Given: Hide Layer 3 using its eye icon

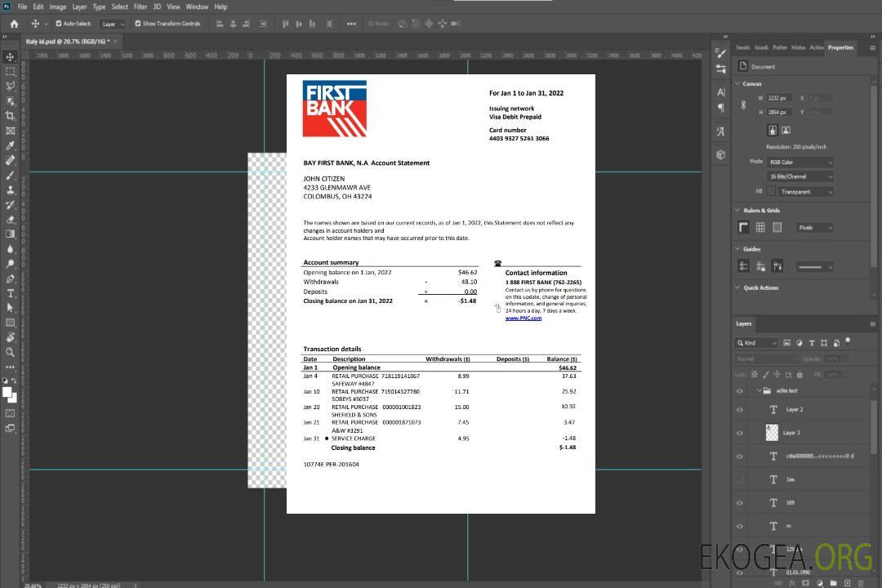Looking at the screenshot, I should [740, 434].
